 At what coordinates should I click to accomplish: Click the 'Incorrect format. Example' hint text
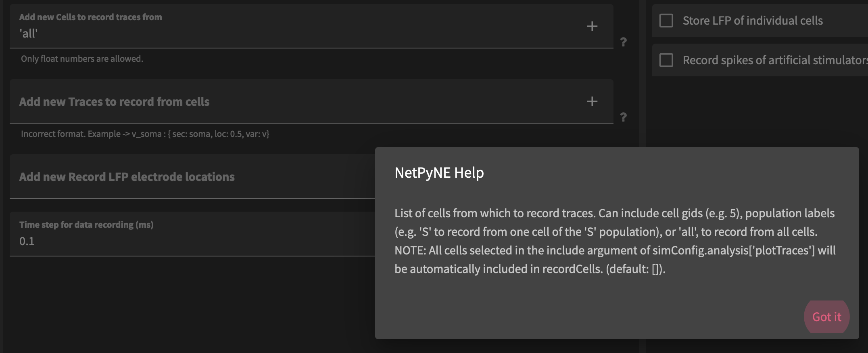pos(145,134)
